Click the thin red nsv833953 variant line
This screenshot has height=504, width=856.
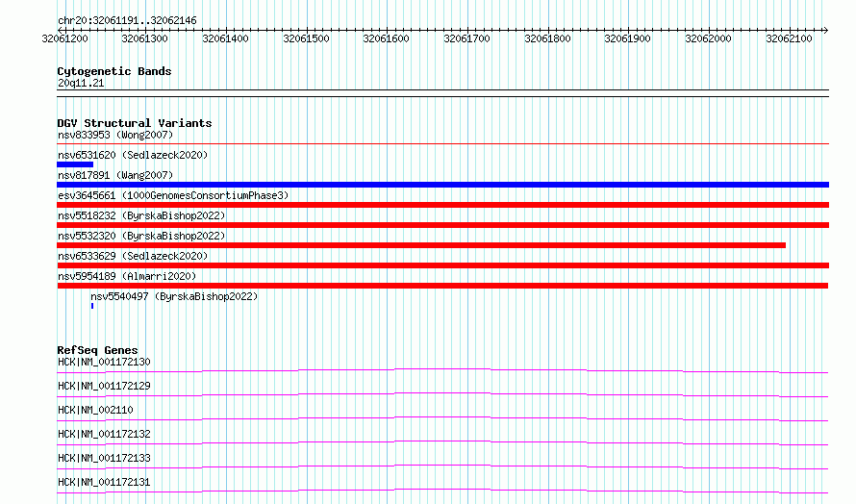tap(442, 144)
